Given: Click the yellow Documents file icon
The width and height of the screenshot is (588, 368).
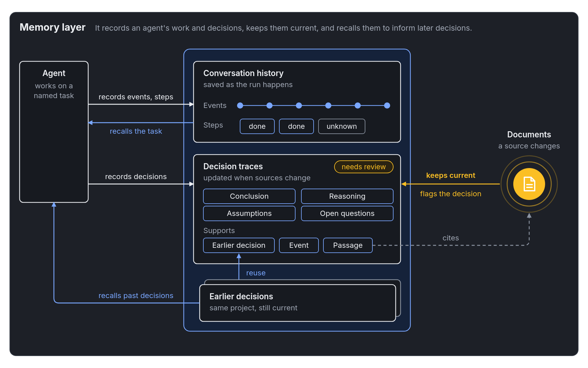Looking at the screenshot, I should (529, 184).
